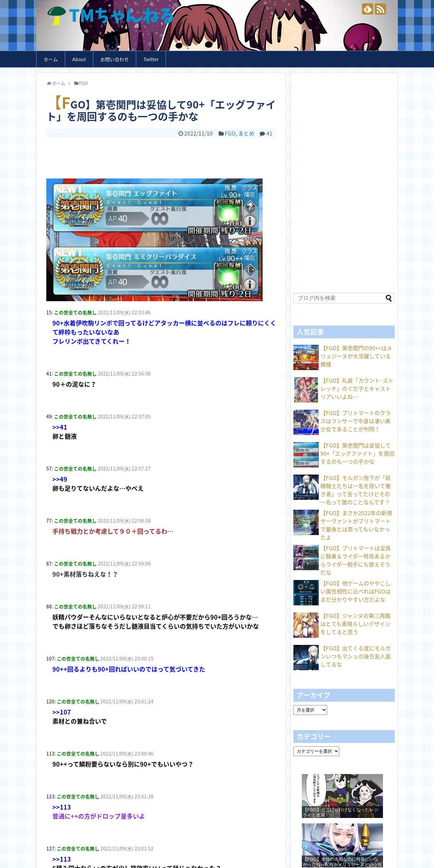
Task: Open the Twitter navigation item
Action: 151,59
